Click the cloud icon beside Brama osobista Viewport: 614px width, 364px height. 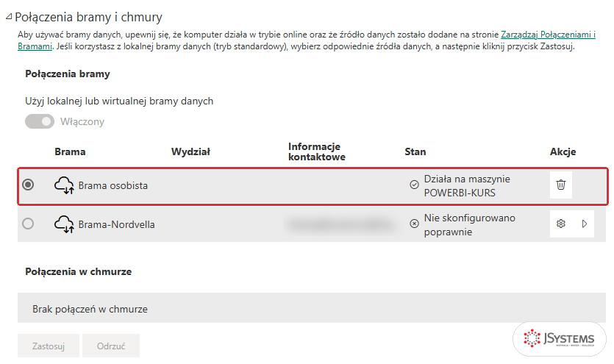[x=64, y=185]
